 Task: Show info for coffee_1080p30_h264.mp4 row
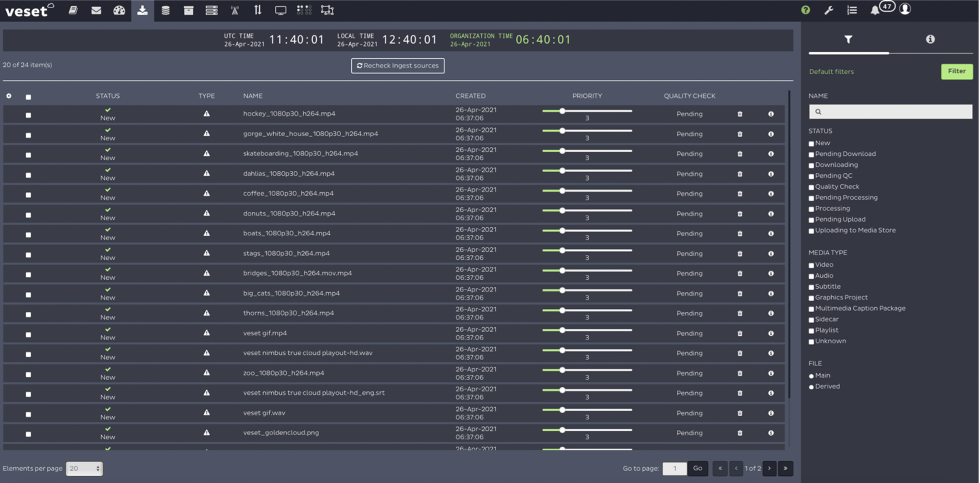click(771, 194)
